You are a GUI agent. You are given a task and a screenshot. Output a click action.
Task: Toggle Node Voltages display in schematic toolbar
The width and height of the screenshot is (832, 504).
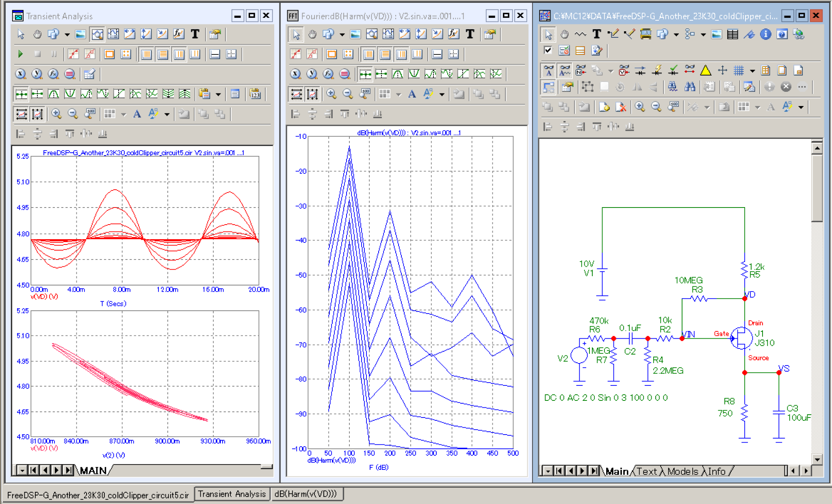tap(624, 71)
